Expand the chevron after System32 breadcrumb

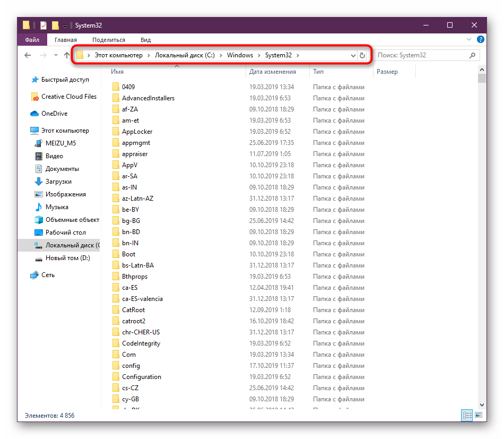click(x=298, y=55)
